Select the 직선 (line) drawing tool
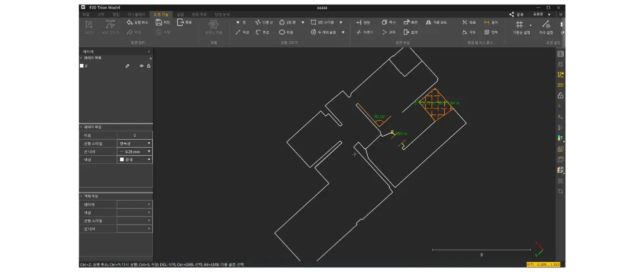Viewport: 644px width, 272px height. tap(242, 32)
